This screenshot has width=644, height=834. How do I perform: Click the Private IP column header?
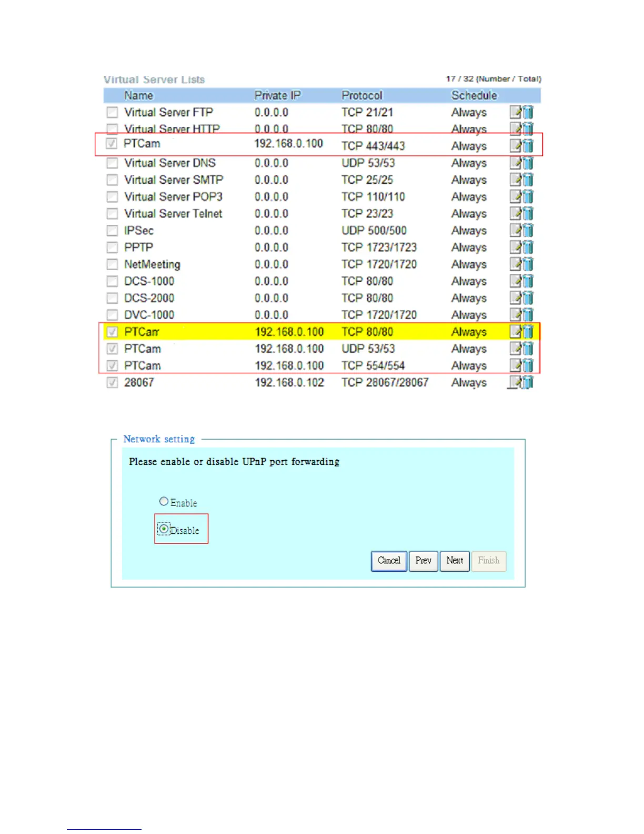(x=278, y=95)
